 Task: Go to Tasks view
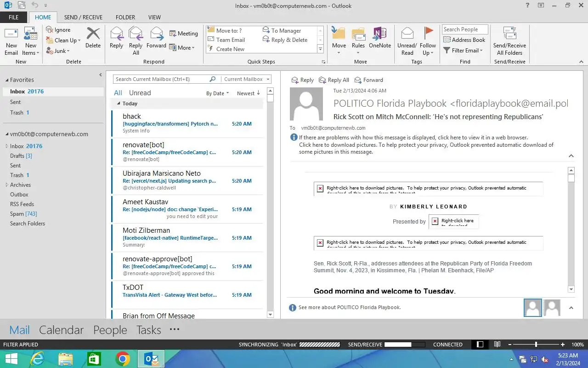tap(149, 330)
